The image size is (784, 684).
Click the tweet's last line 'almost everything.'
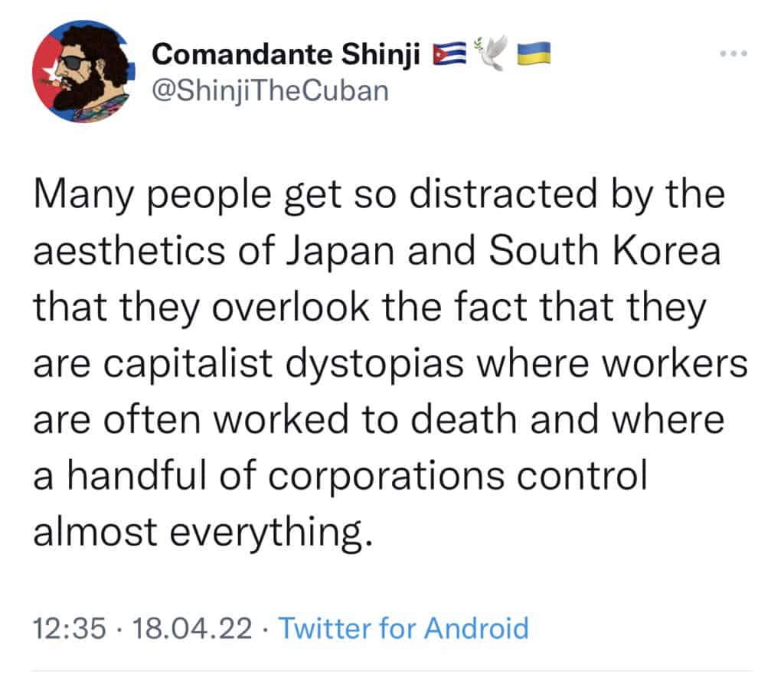tap(203, 532)
